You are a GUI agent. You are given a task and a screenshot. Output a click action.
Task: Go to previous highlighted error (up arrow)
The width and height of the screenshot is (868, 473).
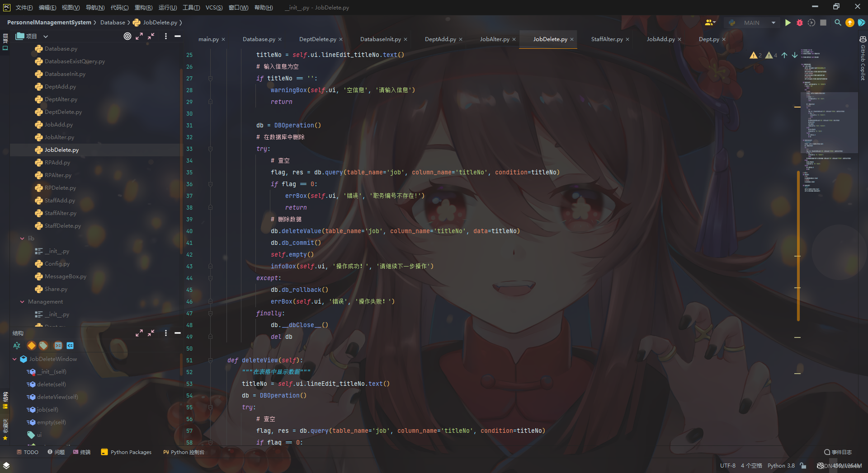pyautogui.click(x=784, y=55)
